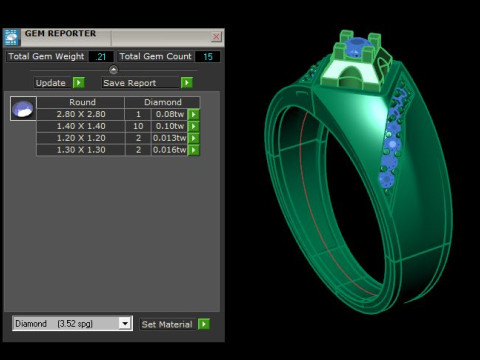Select the 1.30 X 1.30 size cell
The image size is (480, 360).
coord(81,150)
